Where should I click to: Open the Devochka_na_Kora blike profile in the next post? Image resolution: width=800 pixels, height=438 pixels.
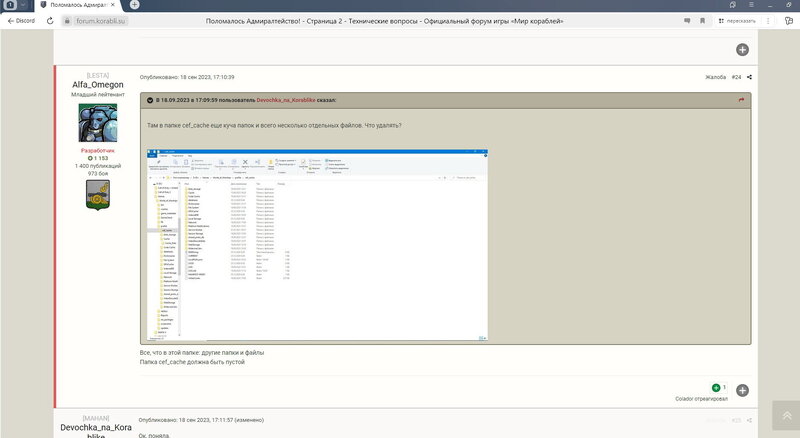96,431
